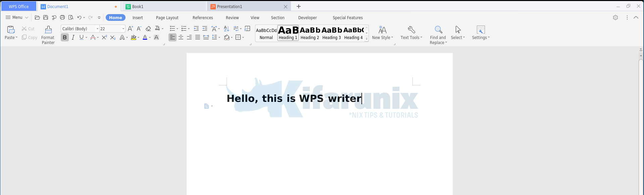Open the Special Features tab
Image resolution: width=644 pixels, height=195 pixels.
pos(348,18)
